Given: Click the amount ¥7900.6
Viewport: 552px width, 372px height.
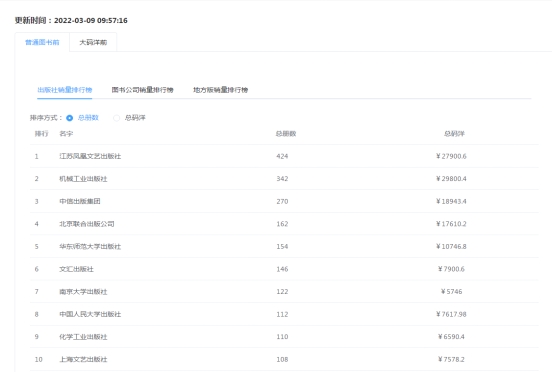Looking at the screenshot, I should [x=451, y=269].
